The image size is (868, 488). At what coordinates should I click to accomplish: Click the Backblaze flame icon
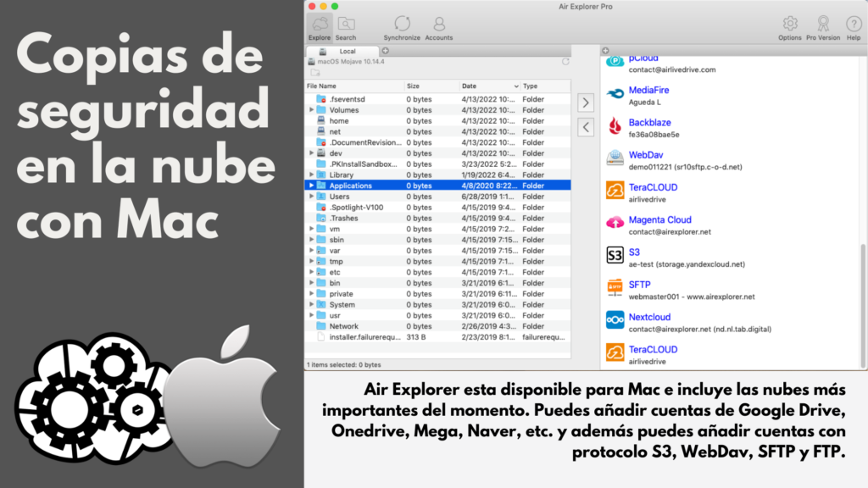pyautogui.click(x=615, y=127)
